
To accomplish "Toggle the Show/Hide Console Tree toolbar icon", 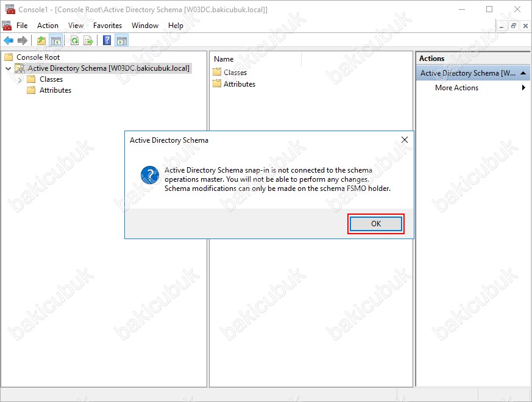I will point(56,41).
